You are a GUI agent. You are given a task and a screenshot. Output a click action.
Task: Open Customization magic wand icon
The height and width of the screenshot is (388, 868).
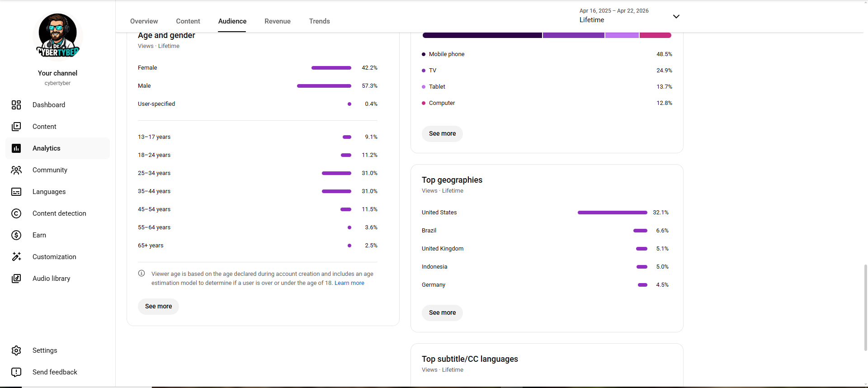pyautogui.click(x=16, y=257)
